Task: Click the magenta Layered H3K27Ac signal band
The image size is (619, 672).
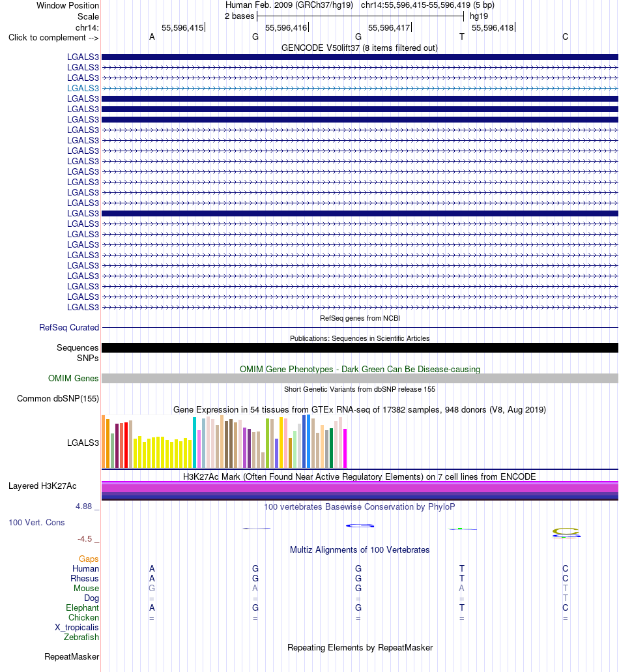Action: 360,488
